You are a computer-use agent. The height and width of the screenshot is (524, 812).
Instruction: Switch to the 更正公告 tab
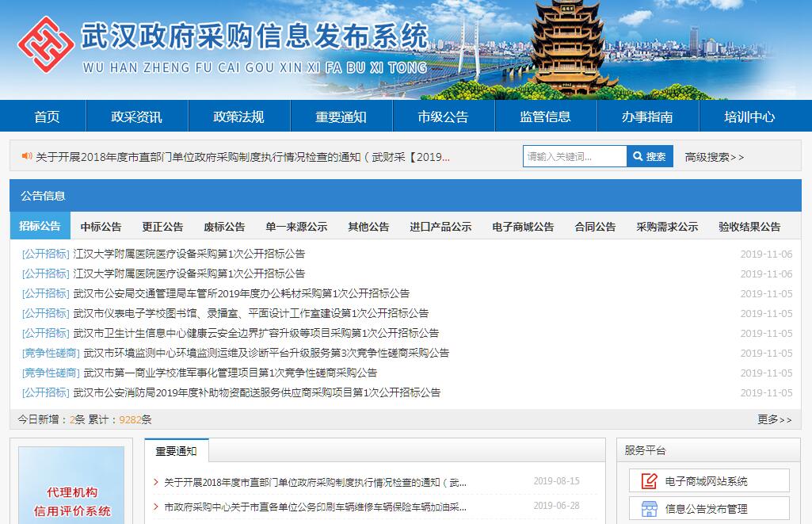pos(162,227)
